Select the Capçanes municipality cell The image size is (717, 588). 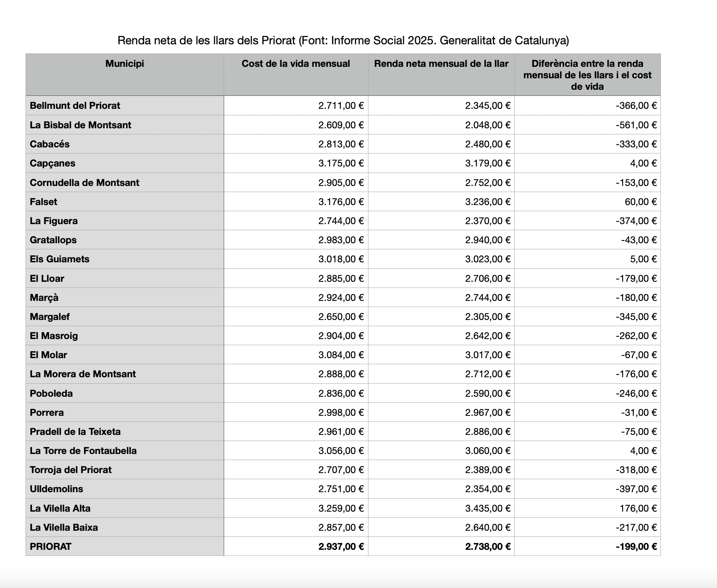(x=53, y=163)
